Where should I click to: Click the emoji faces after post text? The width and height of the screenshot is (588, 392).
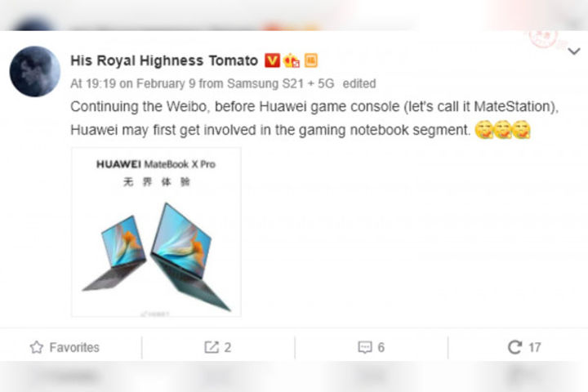[x=502, y=130]
